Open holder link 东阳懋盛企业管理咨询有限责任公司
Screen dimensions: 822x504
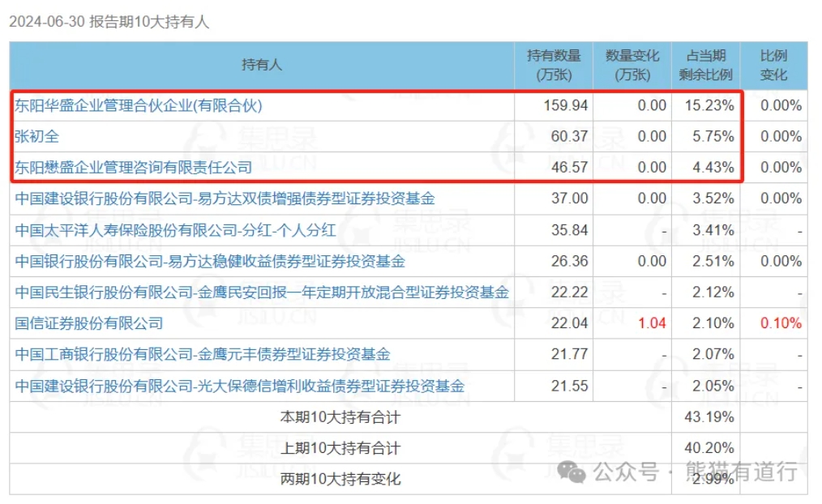coord(134,168)
